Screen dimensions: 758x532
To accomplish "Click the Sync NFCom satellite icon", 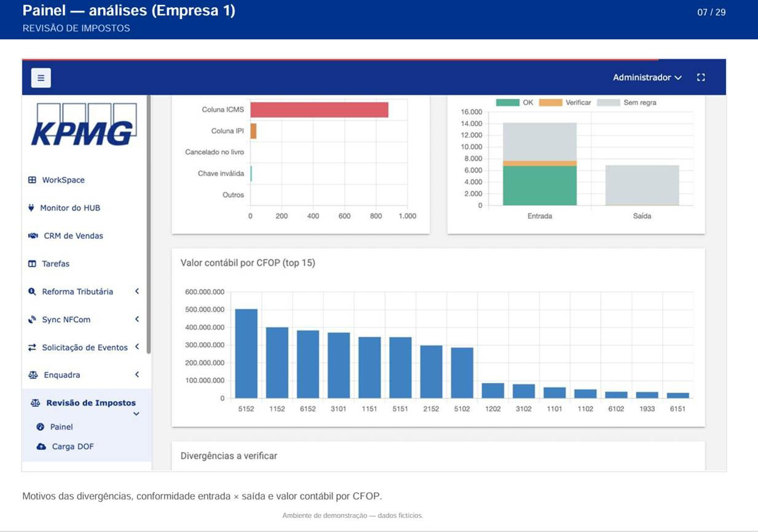I will tap(32, 319).
